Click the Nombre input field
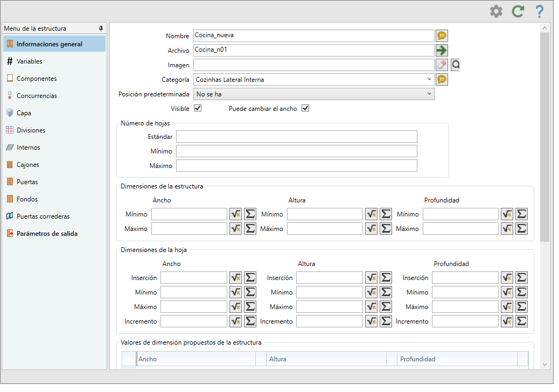559x392 pixels. click(x=314, y=36)
